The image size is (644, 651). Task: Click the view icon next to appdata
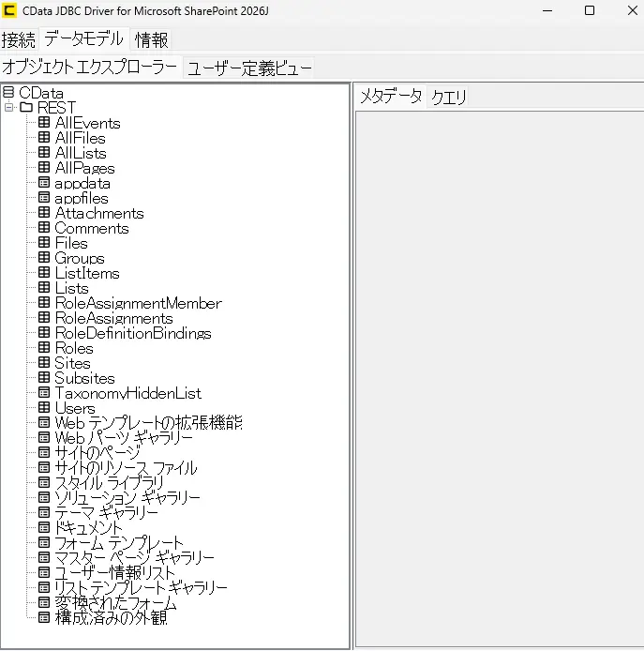[x=44, y=182]
